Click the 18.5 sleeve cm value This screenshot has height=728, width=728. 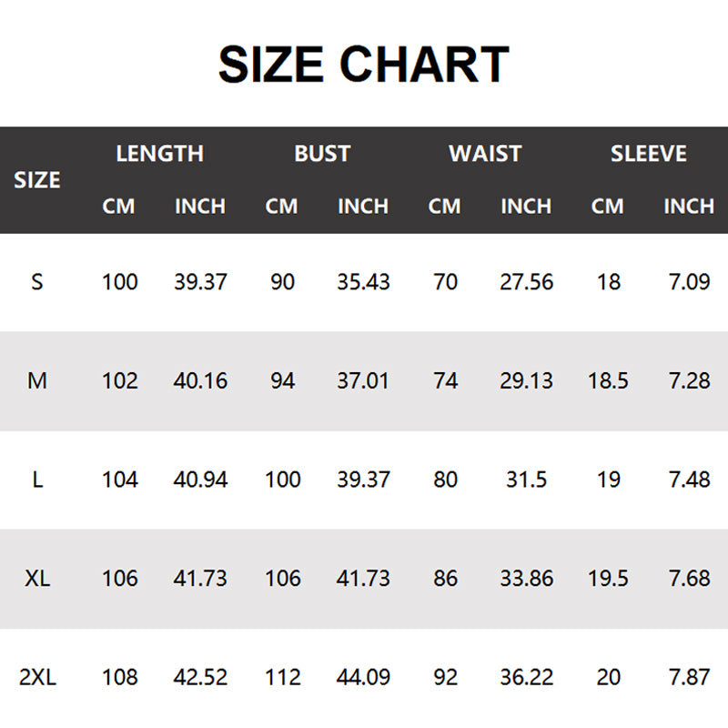click(x=608, y=380)
